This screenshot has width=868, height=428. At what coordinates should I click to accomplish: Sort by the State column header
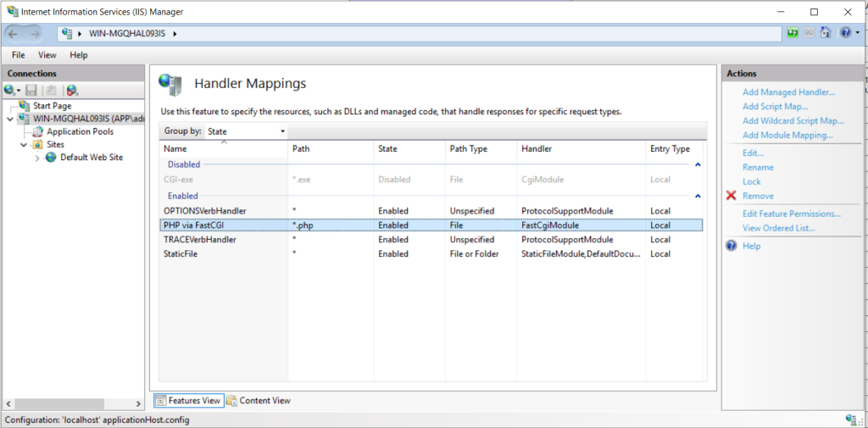(409, 149)
